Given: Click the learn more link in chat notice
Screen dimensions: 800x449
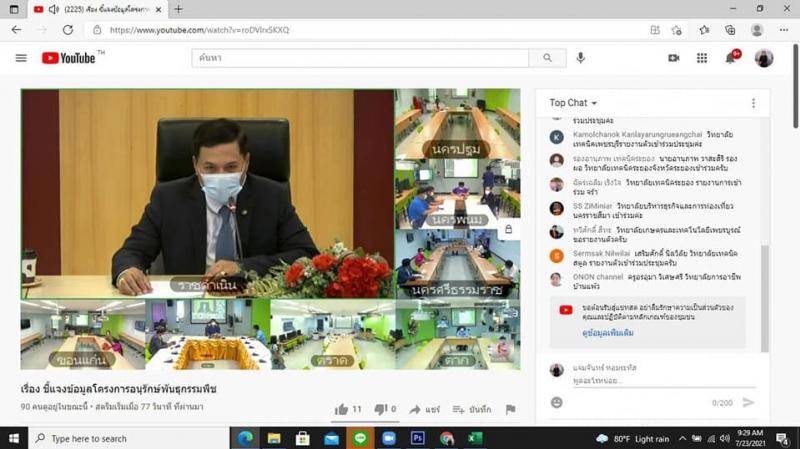Looking at the screenshot, I should click(608, 333).
